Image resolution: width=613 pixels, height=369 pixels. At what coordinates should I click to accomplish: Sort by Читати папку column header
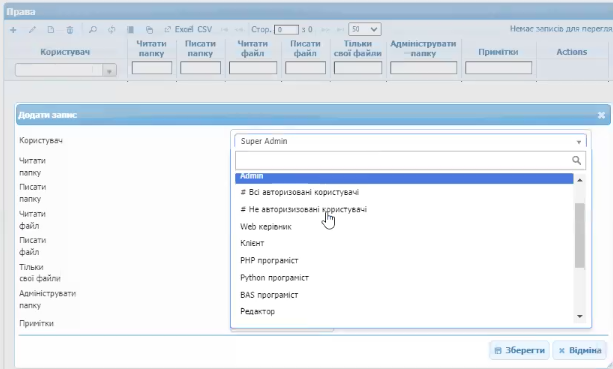(x=151, y=48)
